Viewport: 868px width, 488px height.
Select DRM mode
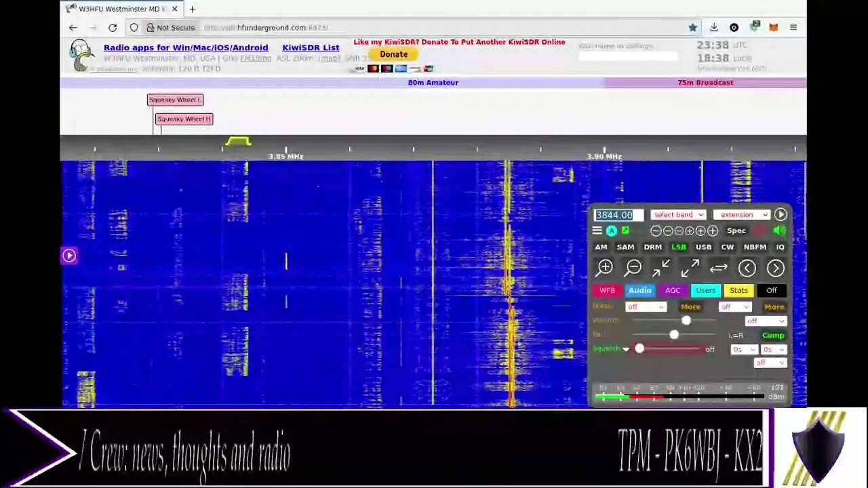click(652, 247)
